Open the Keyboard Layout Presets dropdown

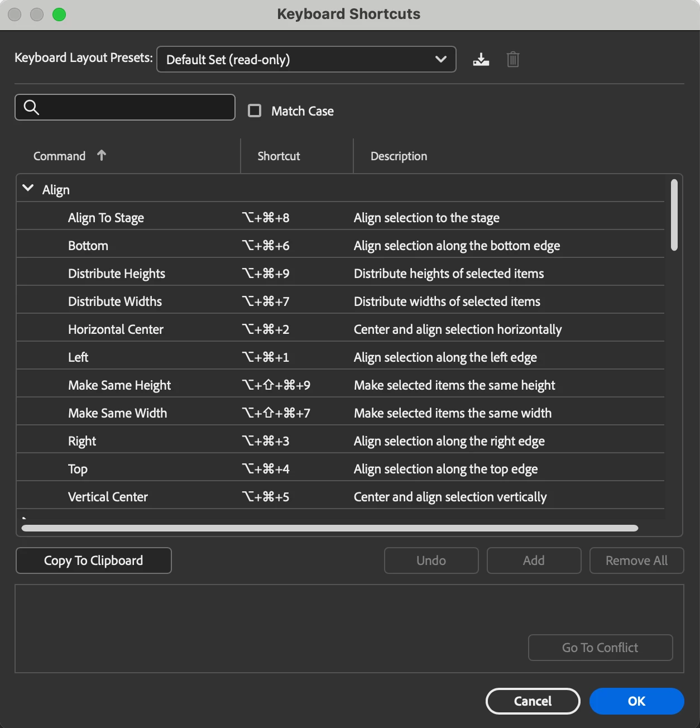[306, 59]
